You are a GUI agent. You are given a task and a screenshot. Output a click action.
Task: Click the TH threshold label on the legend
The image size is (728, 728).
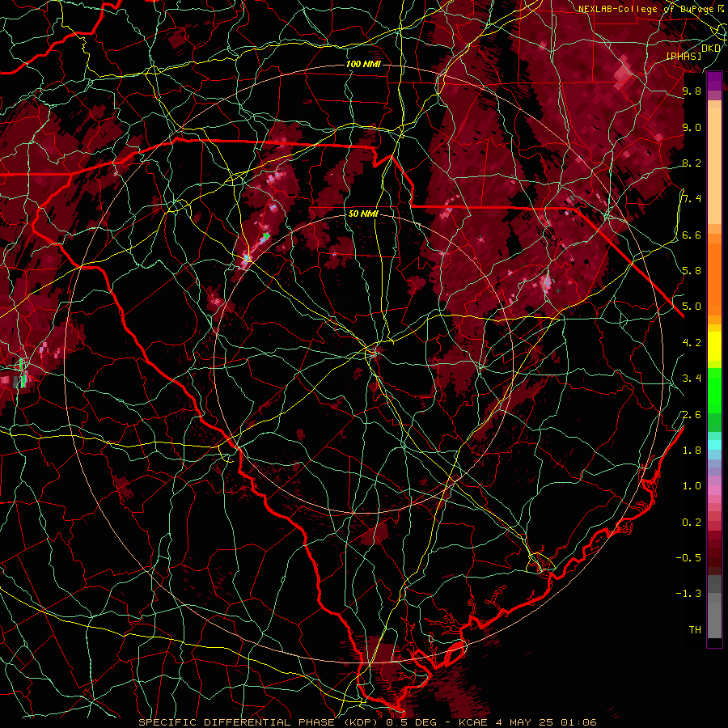(x=695, y=629)
